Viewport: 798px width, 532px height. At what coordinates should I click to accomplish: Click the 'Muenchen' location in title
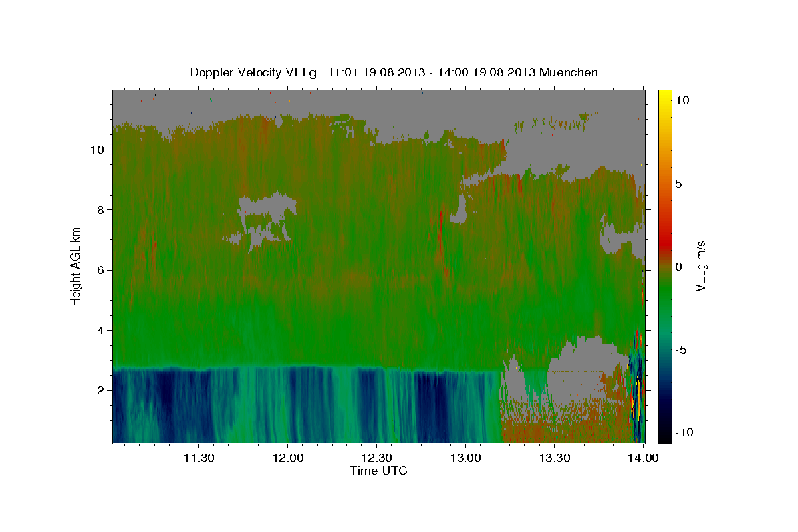[x=569, y=72]
